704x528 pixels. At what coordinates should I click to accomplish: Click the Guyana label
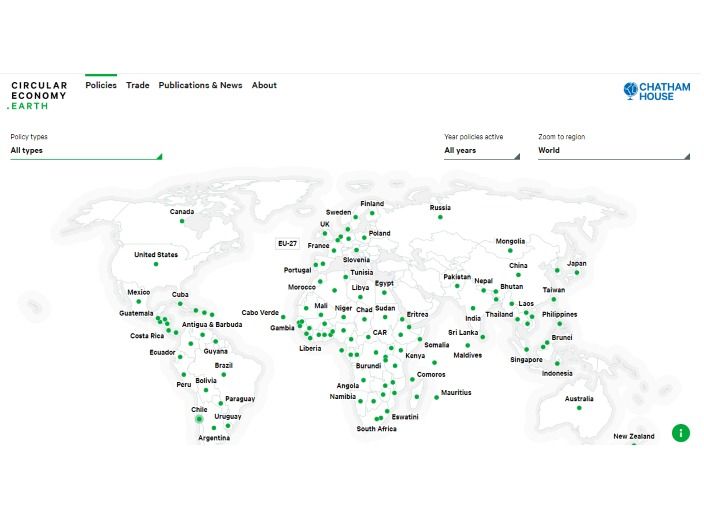(216, 352)
